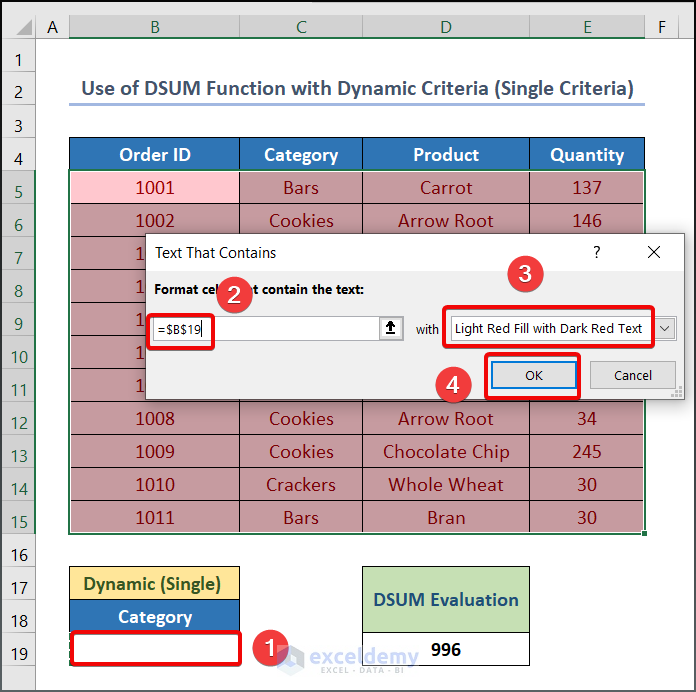Image resolution: width=696 pixels, height=692 pixels.
Task: Select column C header
Action: pyautogui.click(x=301, y=27)
